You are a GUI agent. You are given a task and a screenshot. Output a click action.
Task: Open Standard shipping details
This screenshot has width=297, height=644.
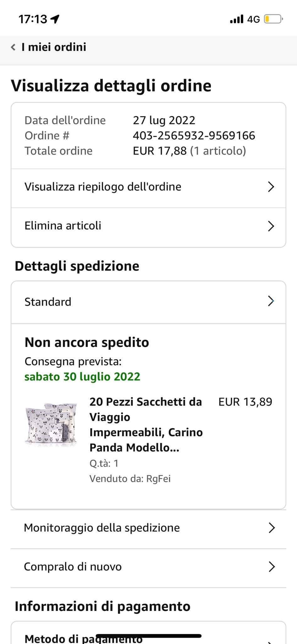[x=48, y=302]
